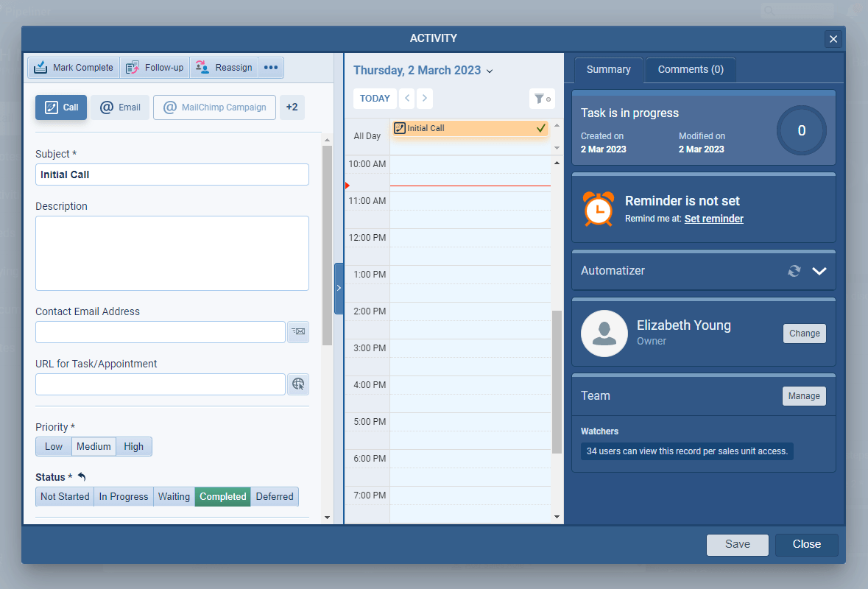
Task: Switch to the Comments (0) tab
Action: [690, 70]
